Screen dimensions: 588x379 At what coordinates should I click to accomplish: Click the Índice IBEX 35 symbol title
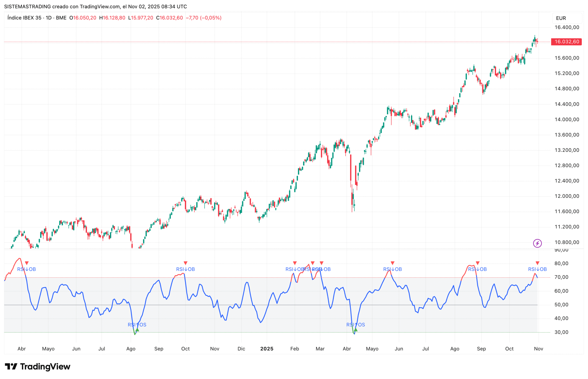(x=24, y=18)
